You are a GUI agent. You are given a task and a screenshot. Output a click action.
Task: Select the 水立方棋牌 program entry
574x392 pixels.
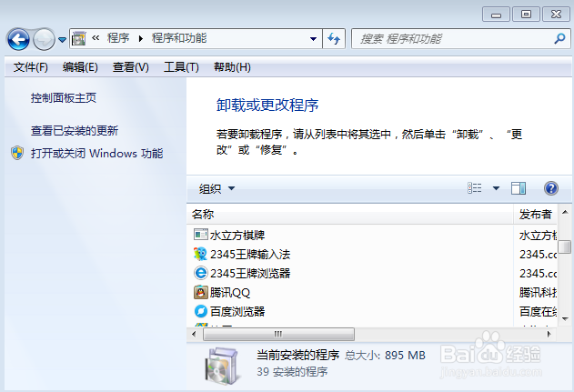click(237, 236)
